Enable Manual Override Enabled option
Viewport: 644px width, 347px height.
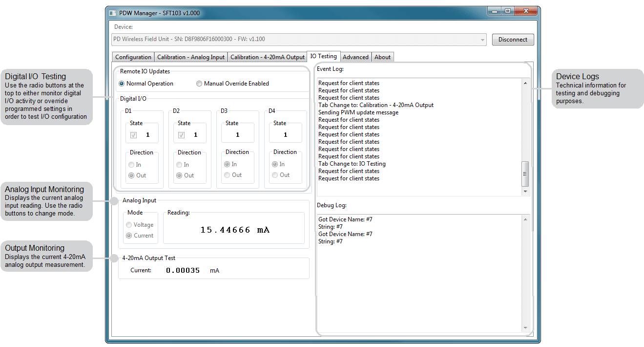pos(232,84)
